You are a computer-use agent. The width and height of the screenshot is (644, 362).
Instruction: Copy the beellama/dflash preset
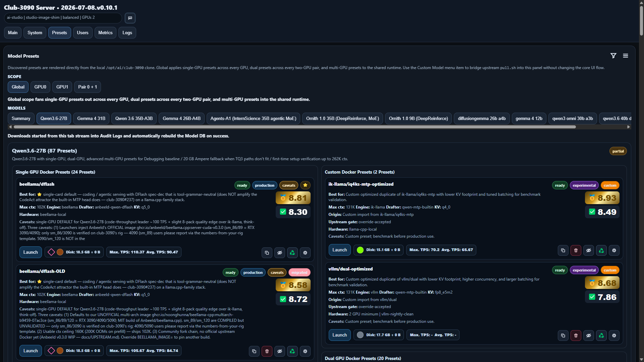(x=267, y=253)
